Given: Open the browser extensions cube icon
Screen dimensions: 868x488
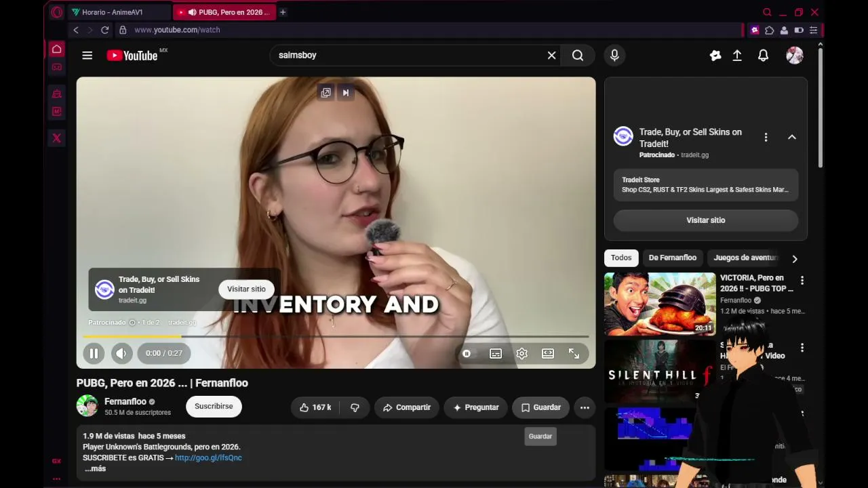Looking at the screenshot, I should click(x=770, y=30).
